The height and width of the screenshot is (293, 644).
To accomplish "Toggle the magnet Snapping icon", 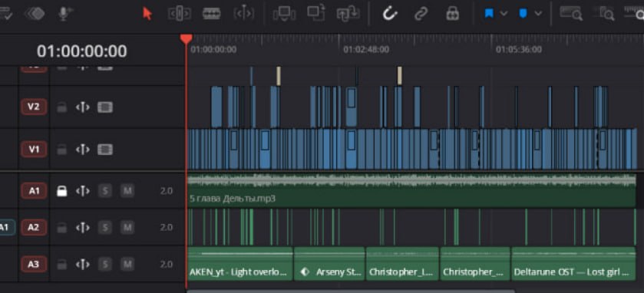I will 389,14.
